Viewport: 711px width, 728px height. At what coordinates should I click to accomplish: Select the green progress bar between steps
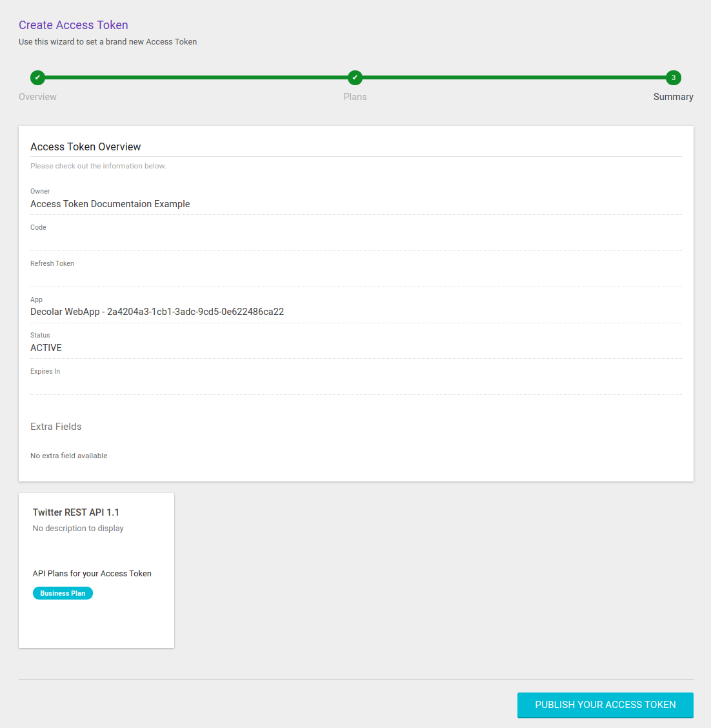pyautogui.click(x=194, y=77)
